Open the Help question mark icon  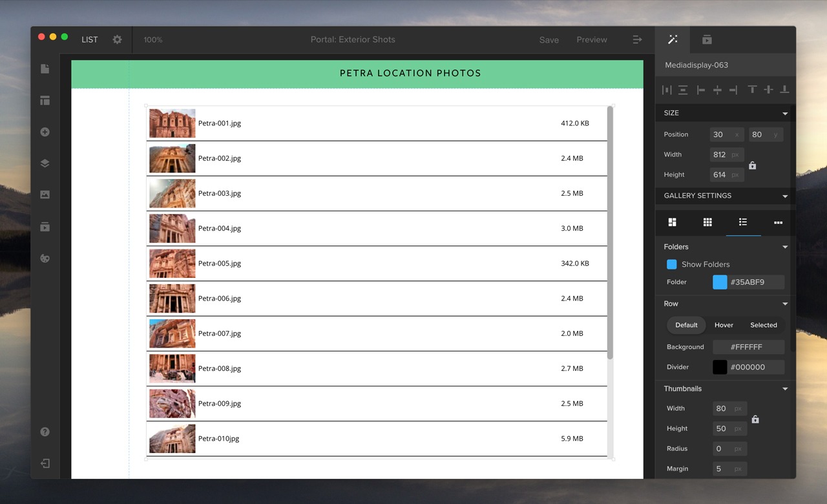[45, 432]
